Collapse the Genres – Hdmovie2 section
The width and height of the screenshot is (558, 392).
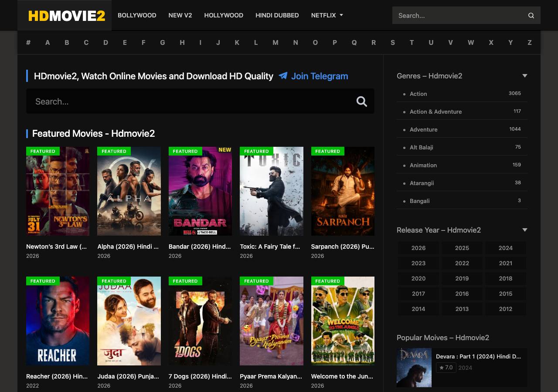[525, 76]
